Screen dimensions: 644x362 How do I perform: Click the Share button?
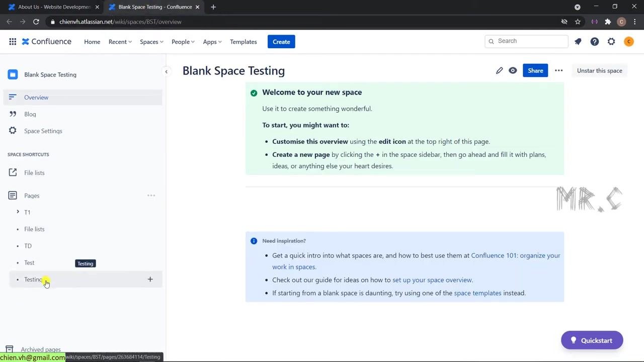[x=535, y=70]
